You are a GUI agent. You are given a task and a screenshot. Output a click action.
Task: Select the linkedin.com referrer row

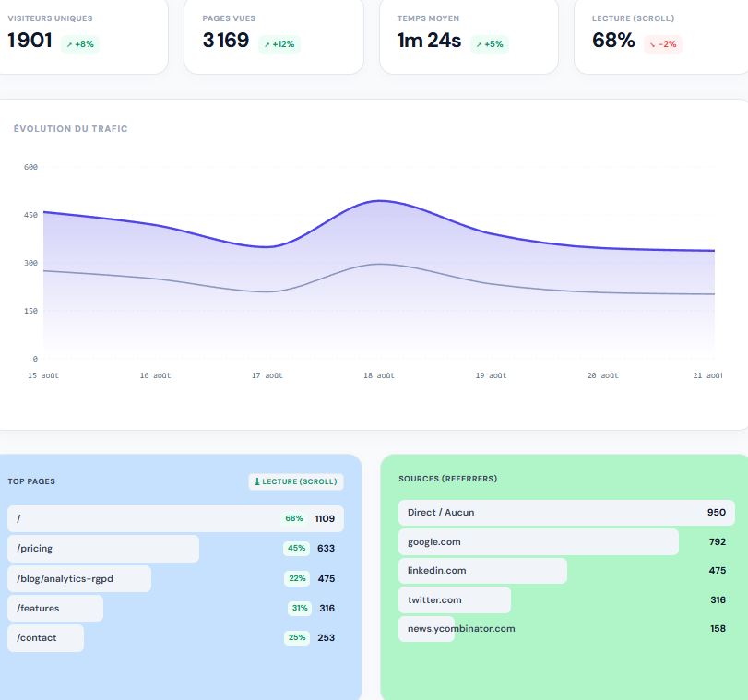[566, 571]
